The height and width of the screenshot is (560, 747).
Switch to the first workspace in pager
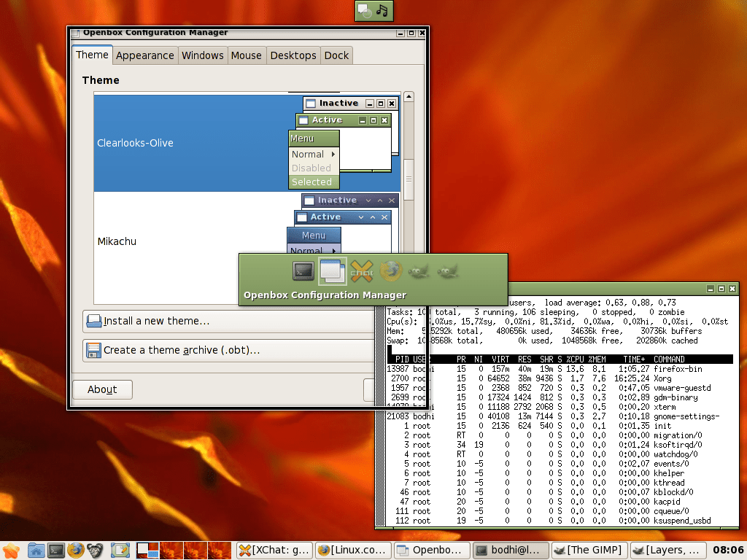click(x=147, y=551)
